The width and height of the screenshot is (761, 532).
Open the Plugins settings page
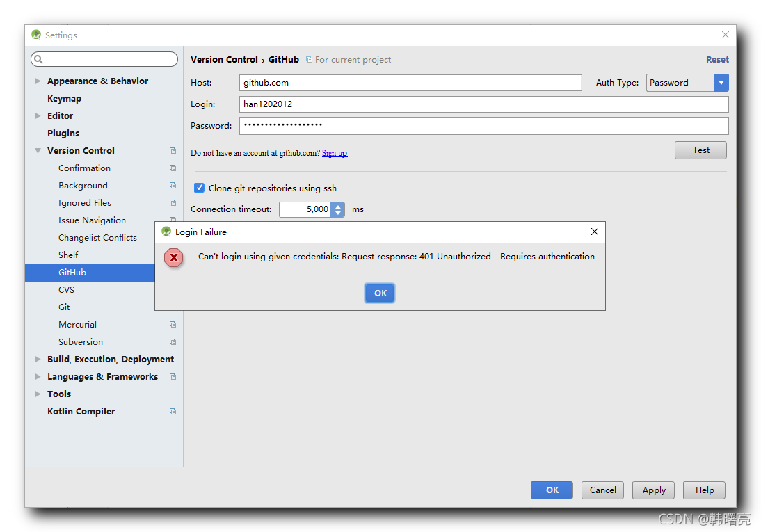click(x=63, y=133)
